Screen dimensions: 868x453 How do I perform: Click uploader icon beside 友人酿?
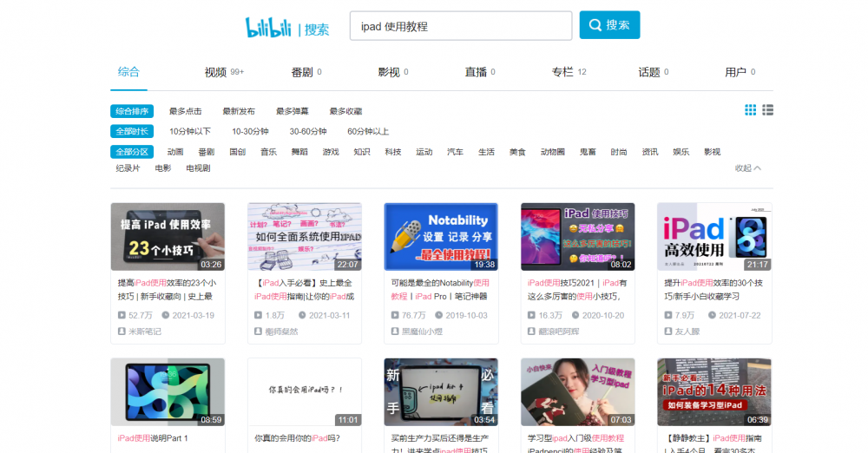(668, 331)
